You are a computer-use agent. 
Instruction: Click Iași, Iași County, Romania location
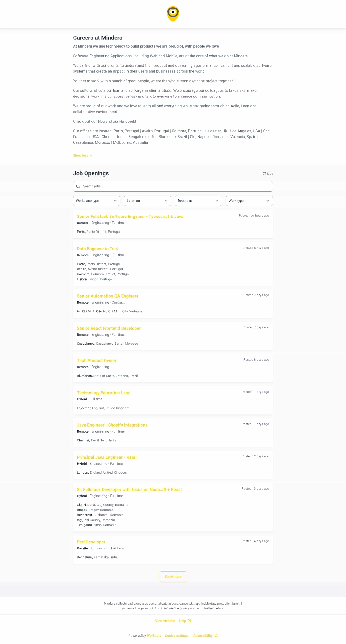click(x=96, y=520)
